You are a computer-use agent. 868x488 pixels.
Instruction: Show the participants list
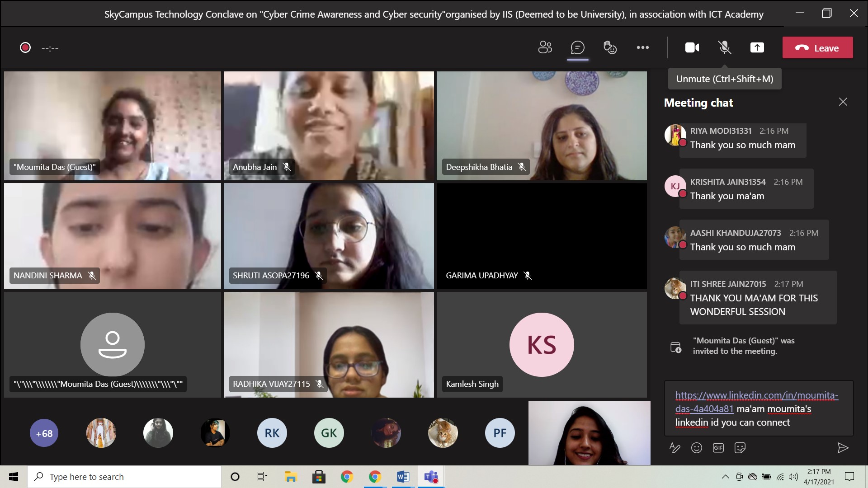[x=545, y=47]
